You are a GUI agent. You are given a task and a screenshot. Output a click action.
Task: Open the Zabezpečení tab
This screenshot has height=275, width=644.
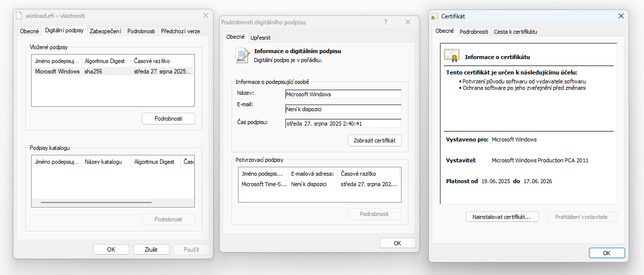105,31
